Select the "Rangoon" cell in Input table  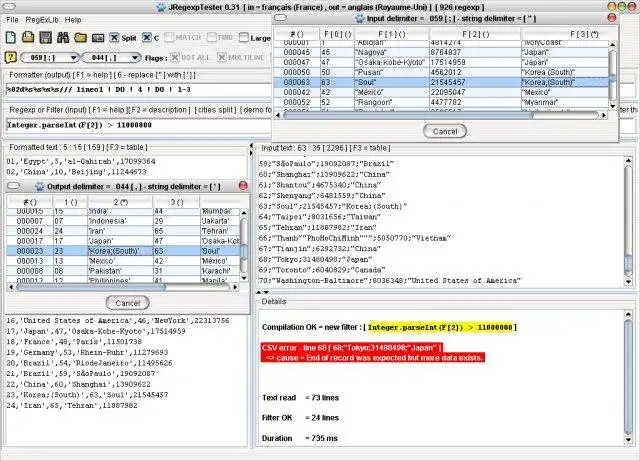[392, 102]
